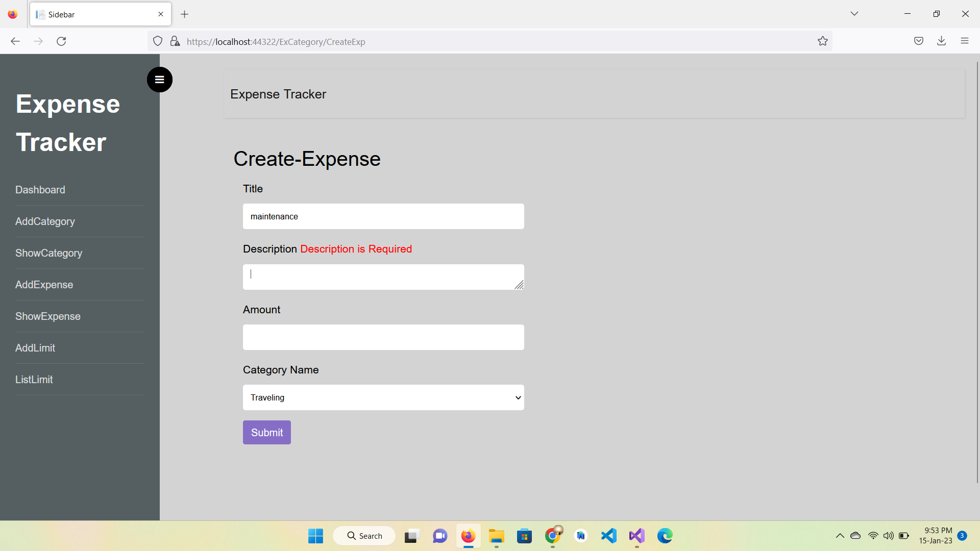This screenshot has width=980, height=551.
Task: Select ShowExpense in the sidebar
Action: pyautogui.click(x=47, y=316)
